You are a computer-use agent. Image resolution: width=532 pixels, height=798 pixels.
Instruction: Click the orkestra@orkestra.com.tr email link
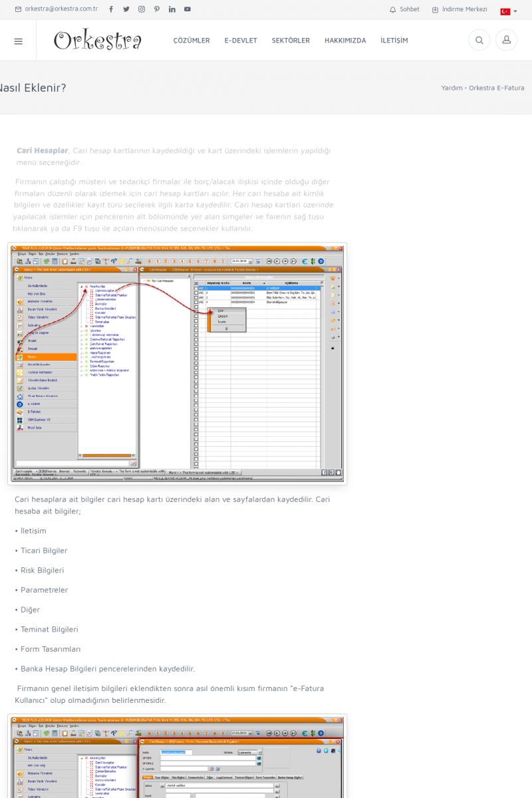click(x=57, y=9)
